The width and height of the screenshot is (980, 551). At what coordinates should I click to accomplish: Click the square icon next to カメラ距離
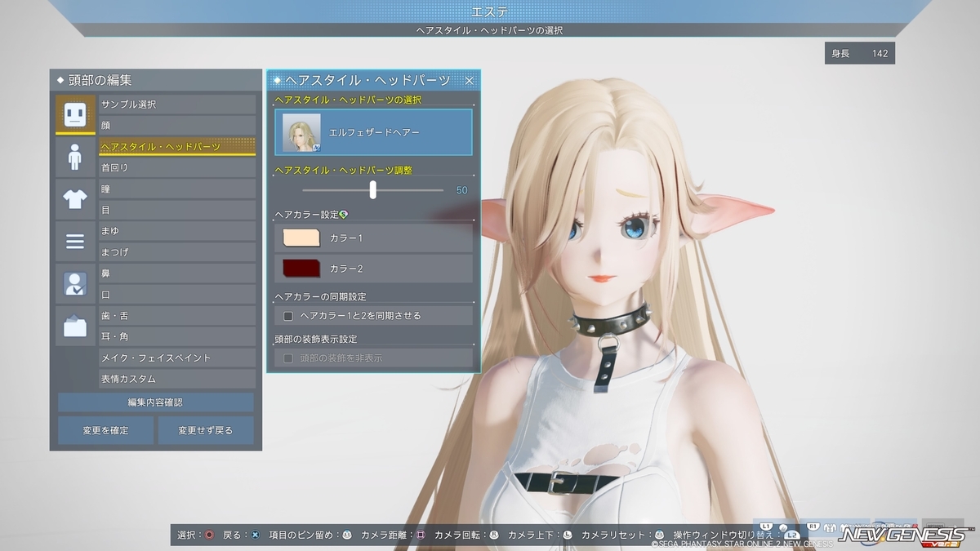click(421, 535)
